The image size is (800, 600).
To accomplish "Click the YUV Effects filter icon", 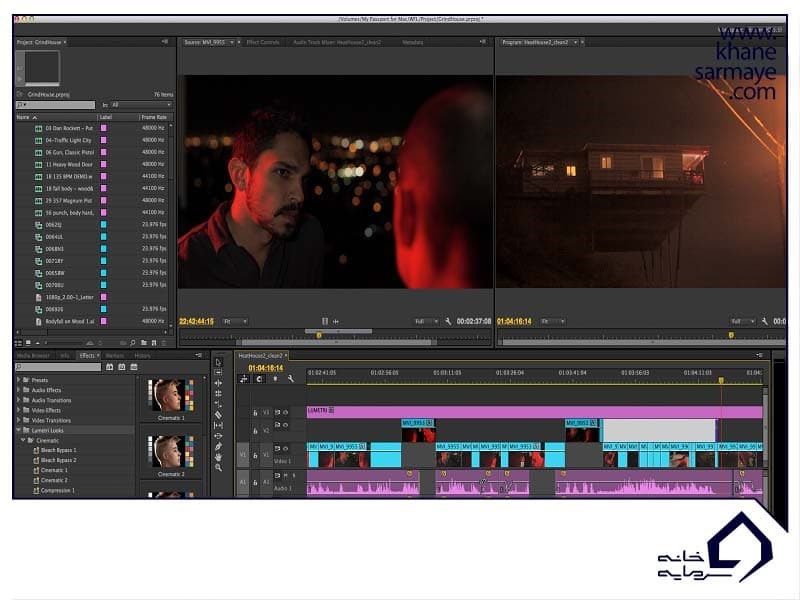I will pyautogui.click(x=134, y=367).
